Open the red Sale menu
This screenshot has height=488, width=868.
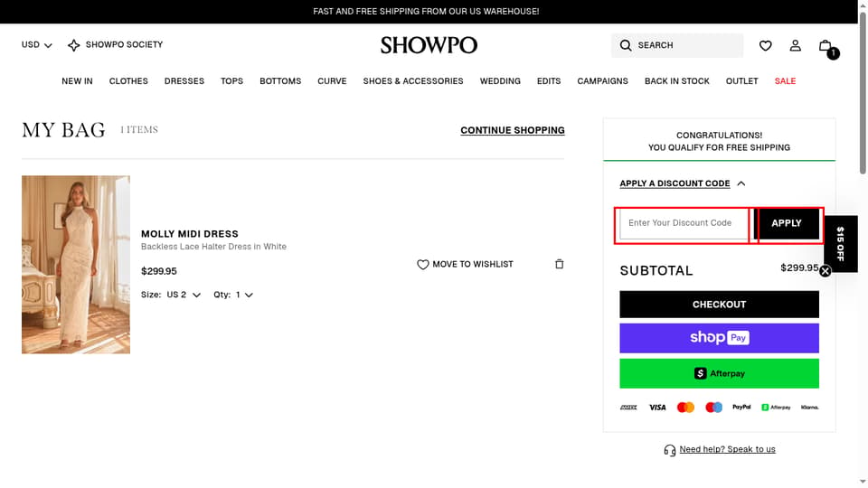(x=785, y=80)
